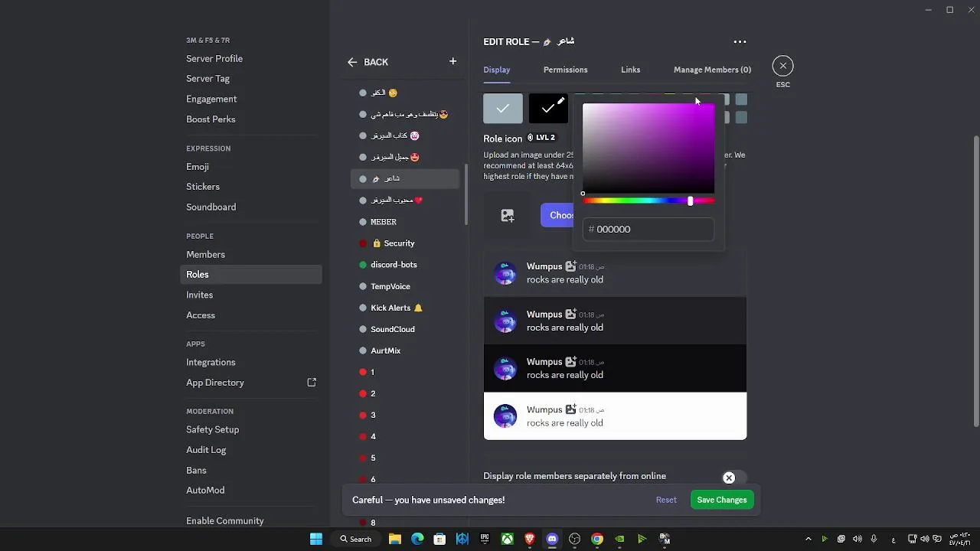Click the upload image placeholder icon

click(x=508, y=216)
